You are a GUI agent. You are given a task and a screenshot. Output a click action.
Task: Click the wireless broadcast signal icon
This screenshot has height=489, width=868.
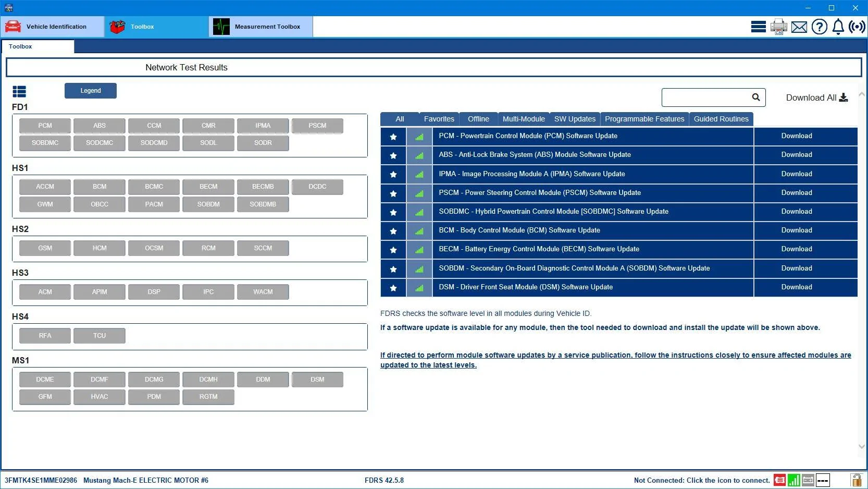tap(857, 27)
